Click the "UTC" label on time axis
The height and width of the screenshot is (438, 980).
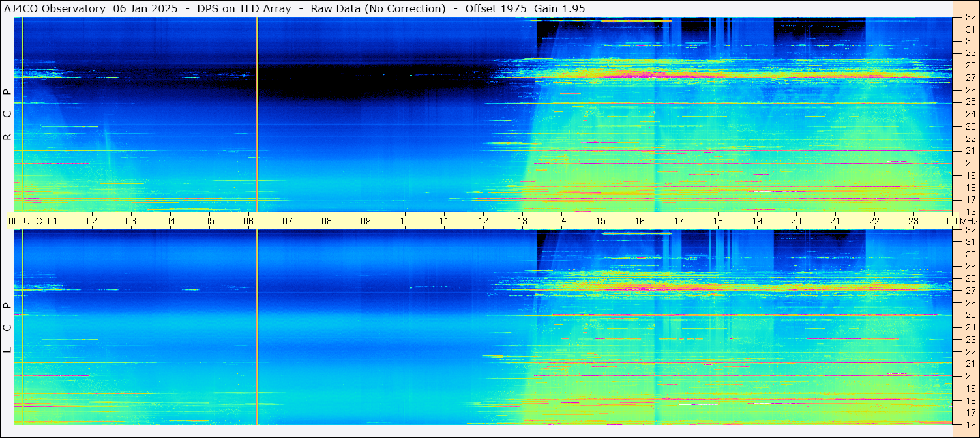33,221
